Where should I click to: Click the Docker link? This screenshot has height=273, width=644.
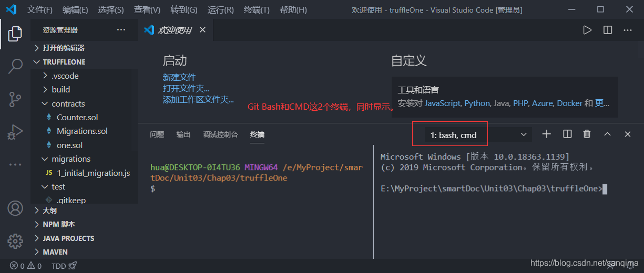coord(569,103)
